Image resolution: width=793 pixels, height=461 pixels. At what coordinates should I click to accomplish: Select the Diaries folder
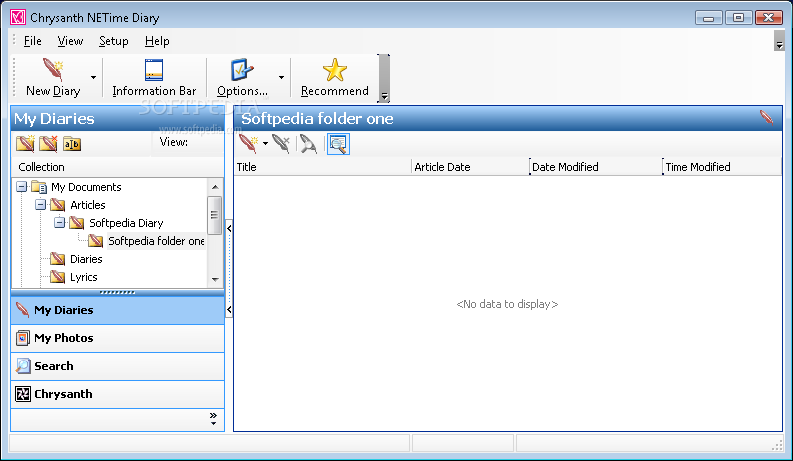(86, 259)
